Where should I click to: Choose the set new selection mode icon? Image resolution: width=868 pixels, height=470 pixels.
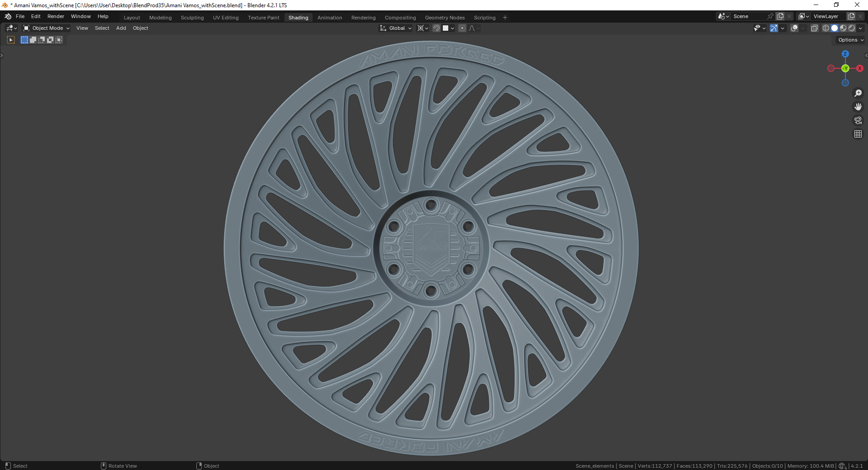pos(24,40)
